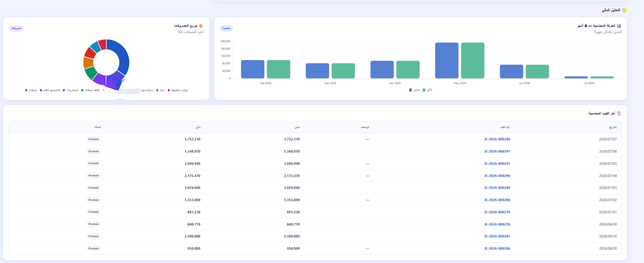Click the التاريخ column header
The image size is (644, 263).
coord(613,127)
